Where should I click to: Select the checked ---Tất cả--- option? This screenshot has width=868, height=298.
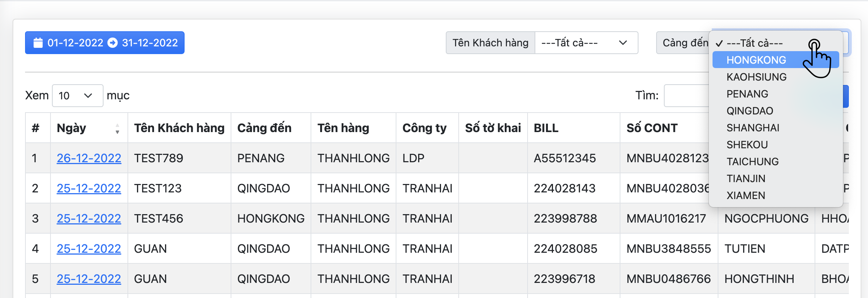754,43
